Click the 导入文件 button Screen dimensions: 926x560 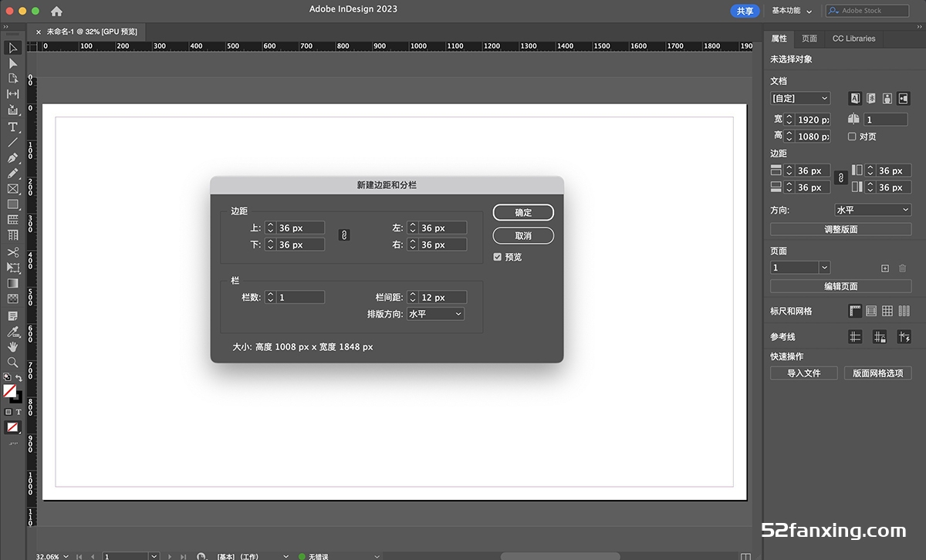(803, 373)
